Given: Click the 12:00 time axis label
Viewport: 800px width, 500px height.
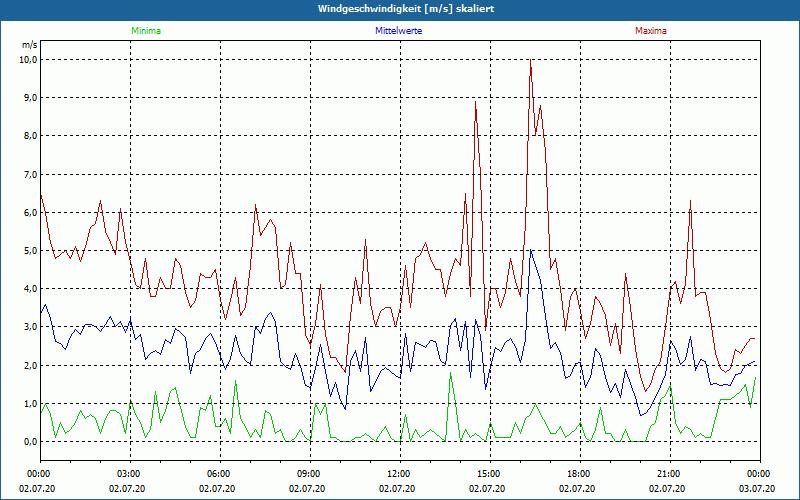Looking at the screenshot, I should [398, 473].
